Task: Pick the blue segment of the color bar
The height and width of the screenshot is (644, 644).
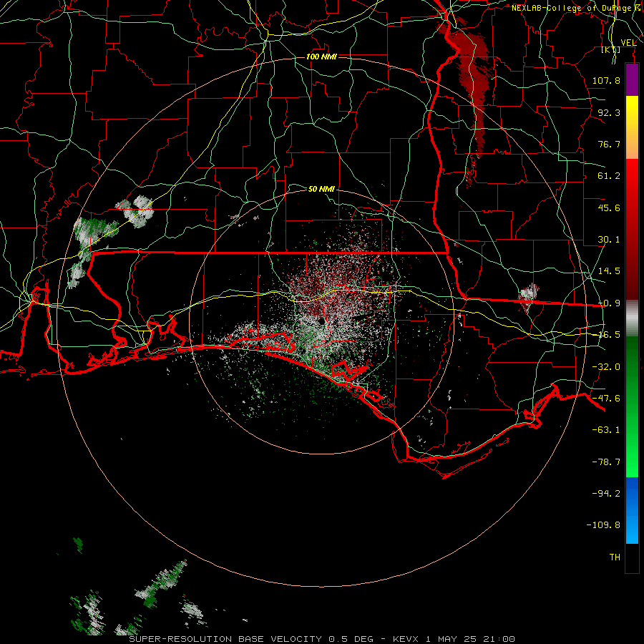Action: pos(632,510)
